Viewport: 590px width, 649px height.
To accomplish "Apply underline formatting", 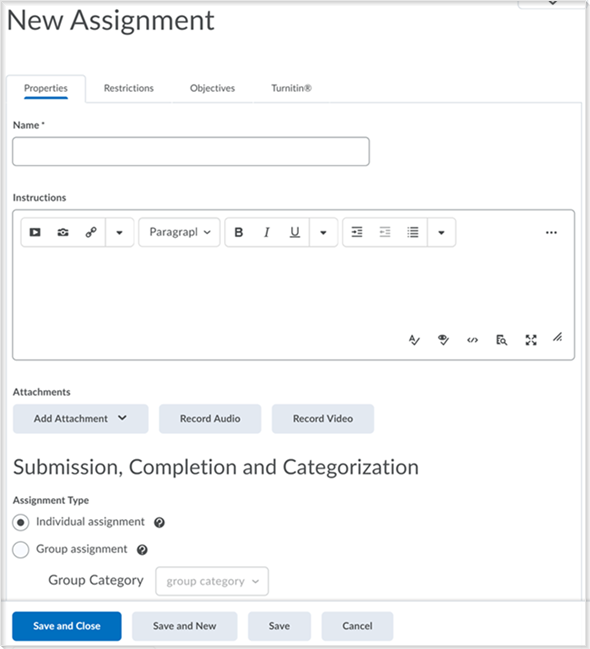I will [x=295, y=232].
